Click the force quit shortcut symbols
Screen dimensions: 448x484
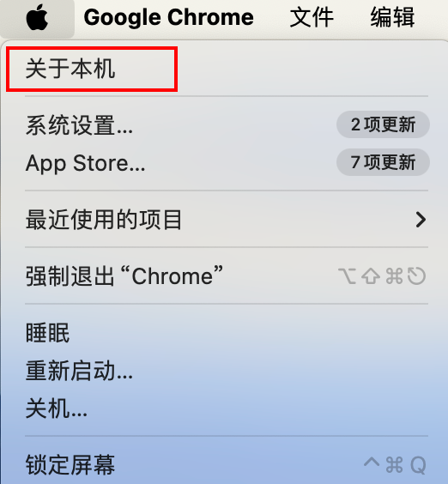[x=382, y=276]
